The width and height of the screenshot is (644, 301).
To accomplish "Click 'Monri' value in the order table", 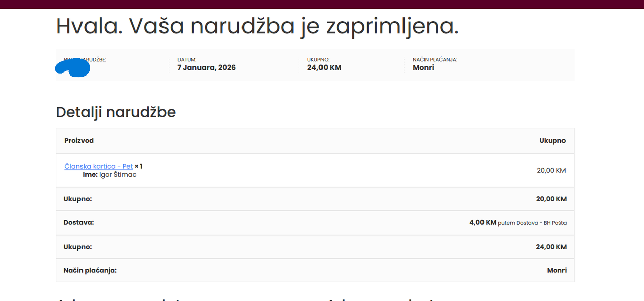I will (x=557, y=271).
